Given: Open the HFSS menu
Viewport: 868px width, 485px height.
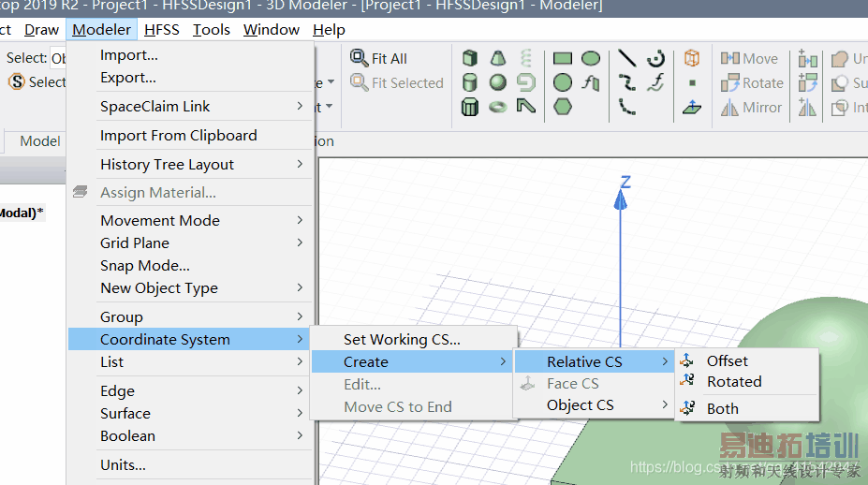Looking at the screenshot, I should pos(161,29).
